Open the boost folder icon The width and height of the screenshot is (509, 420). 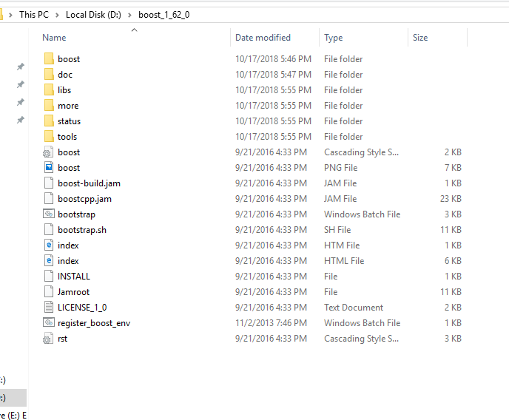[49, 59]
